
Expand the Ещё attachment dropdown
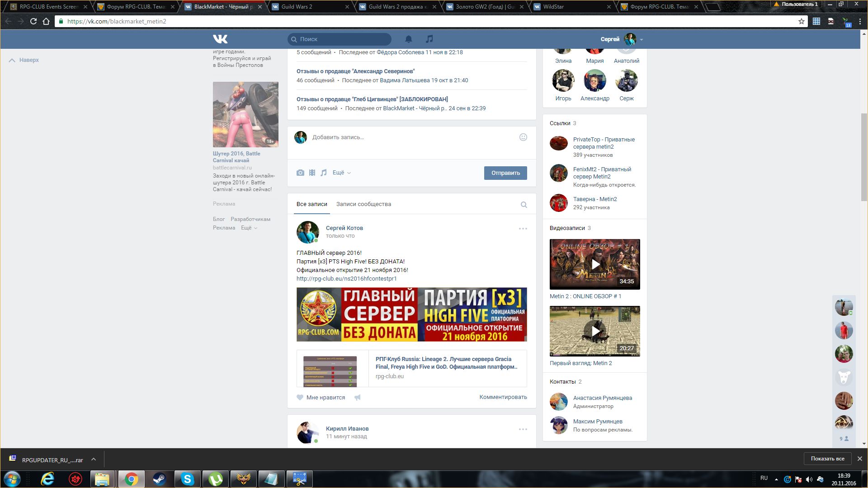click(x=341, y=173)
